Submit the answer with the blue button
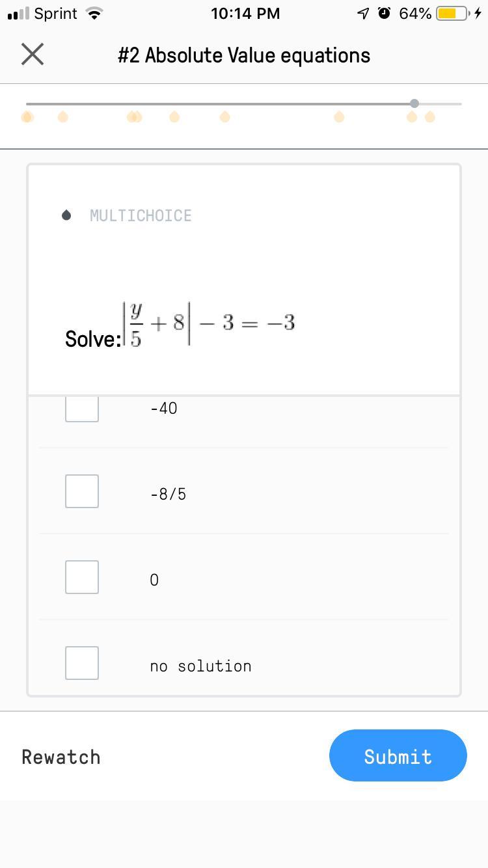The image size is (488, 868). pos(398,755)
